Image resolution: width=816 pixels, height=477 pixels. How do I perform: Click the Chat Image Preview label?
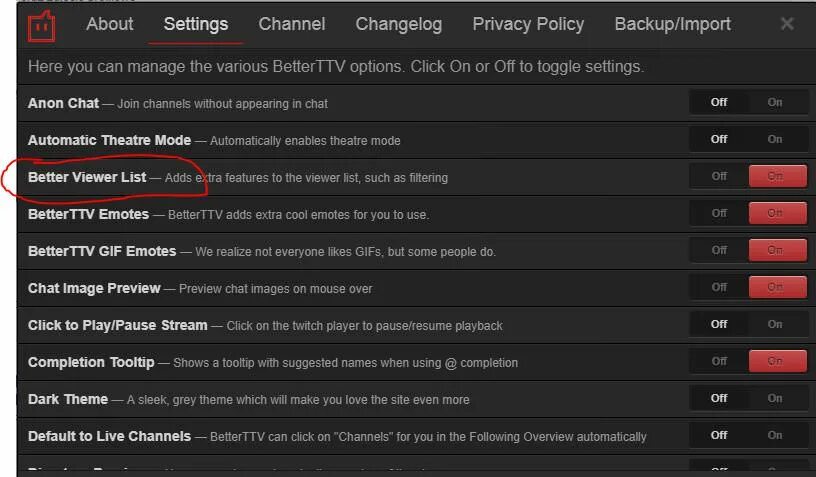click(94, 288)
